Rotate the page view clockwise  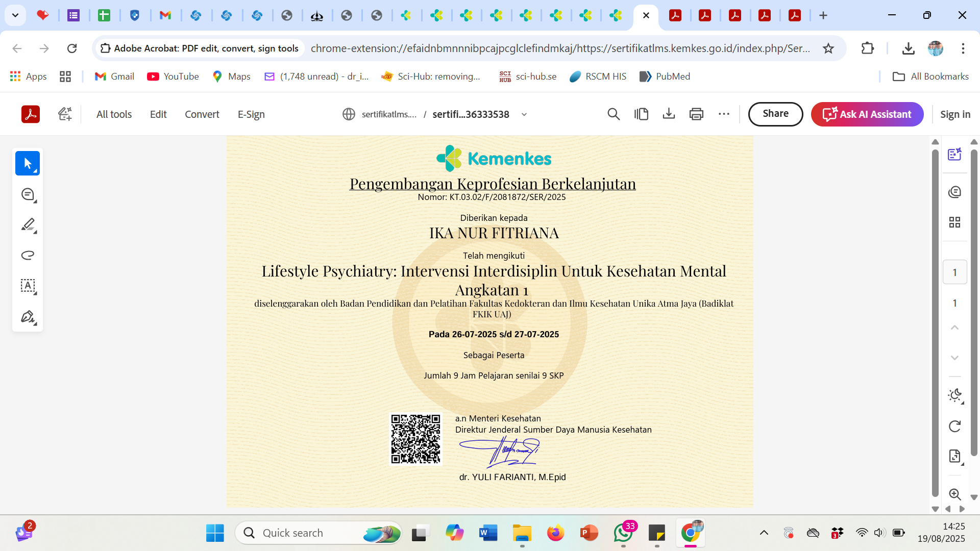[x=954, y=426]
